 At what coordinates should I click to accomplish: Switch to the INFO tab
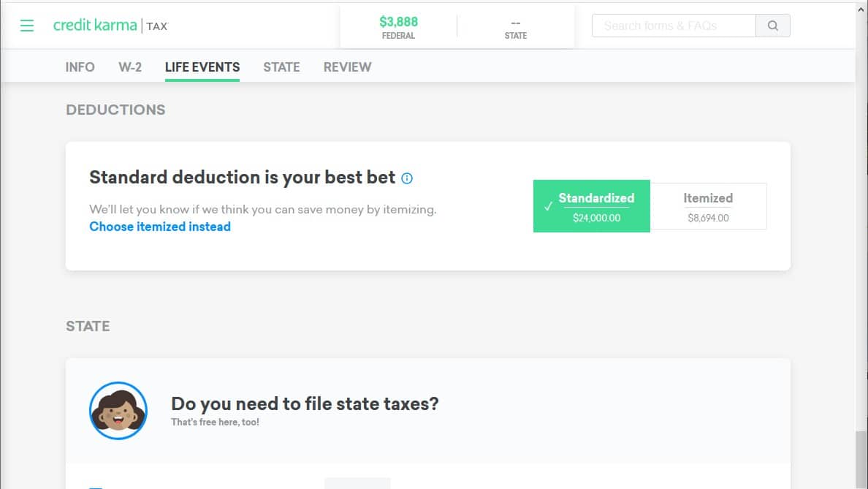[x=80, y=67]
